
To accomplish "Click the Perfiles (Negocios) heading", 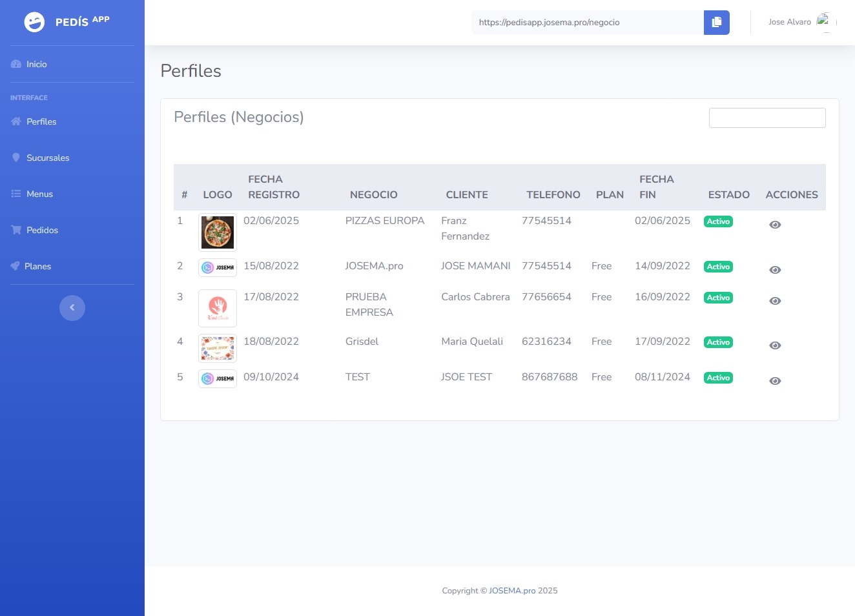I will point(239,117).
